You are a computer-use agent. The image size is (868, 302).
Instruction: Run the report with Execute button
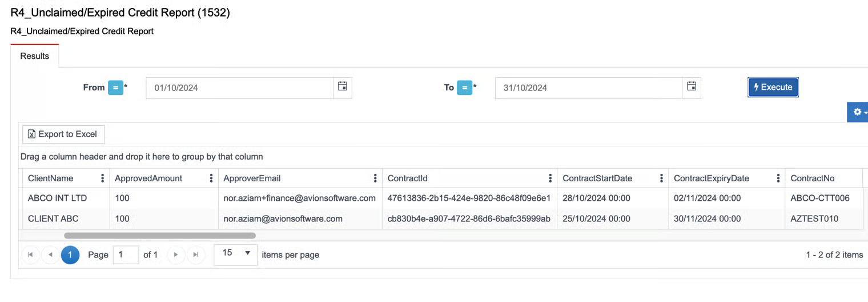[773, 88]
